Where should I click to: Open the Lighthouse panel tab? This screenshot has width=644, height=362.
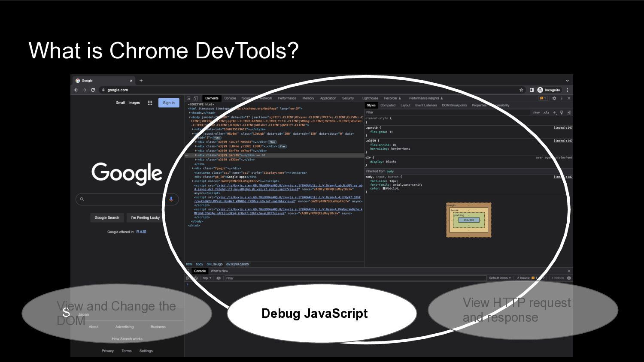coord(370,98)
